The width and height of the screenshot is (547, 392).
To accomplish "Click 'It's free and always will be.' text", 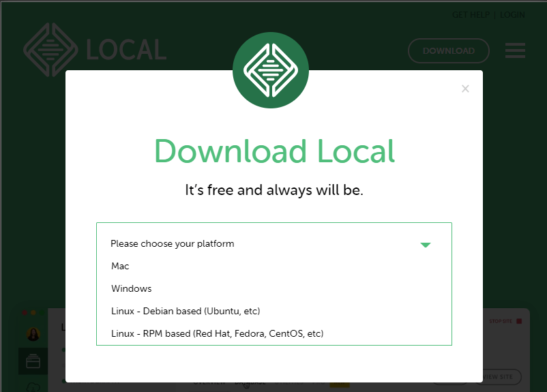I will pos(274,190).
